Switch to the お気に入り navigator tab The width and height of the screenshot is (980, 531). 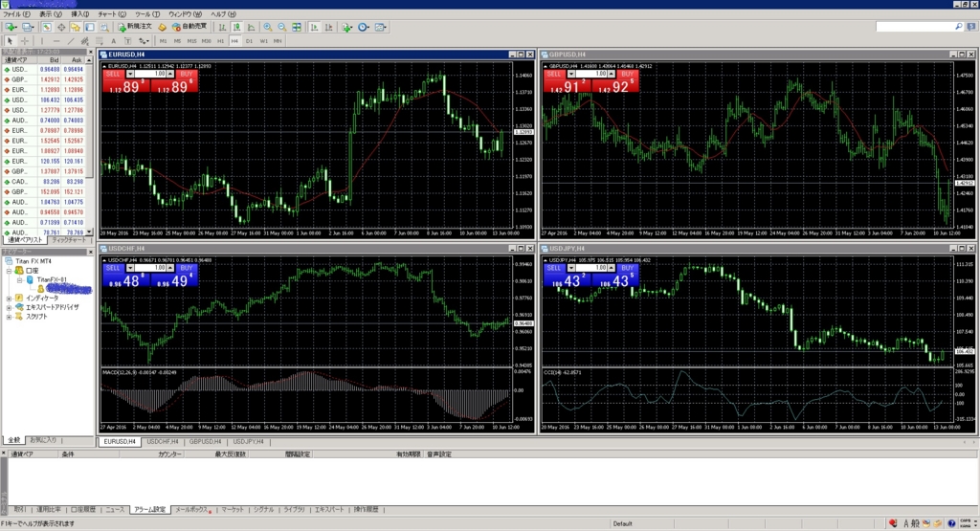43,440
